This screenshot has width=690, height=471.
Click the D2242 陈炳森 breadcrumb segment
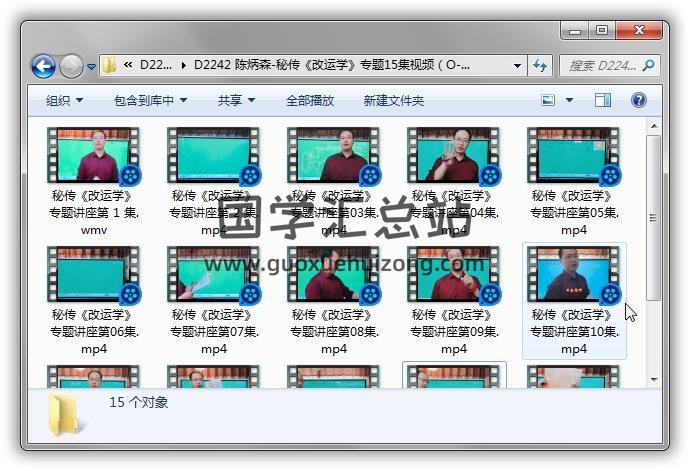(332, 65)
